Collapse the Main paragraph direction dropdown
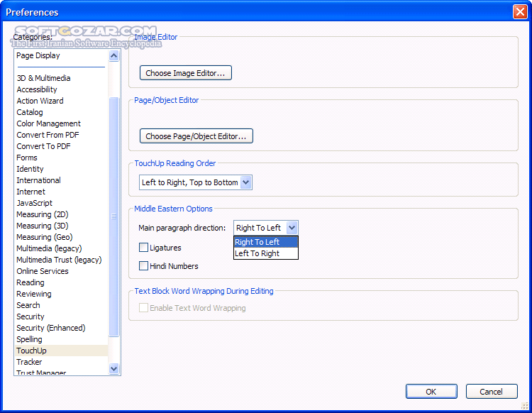 292,228
